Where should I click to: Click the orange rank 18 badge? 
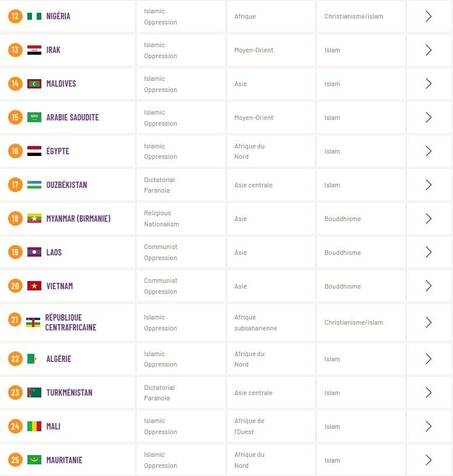tap(15, 219)
